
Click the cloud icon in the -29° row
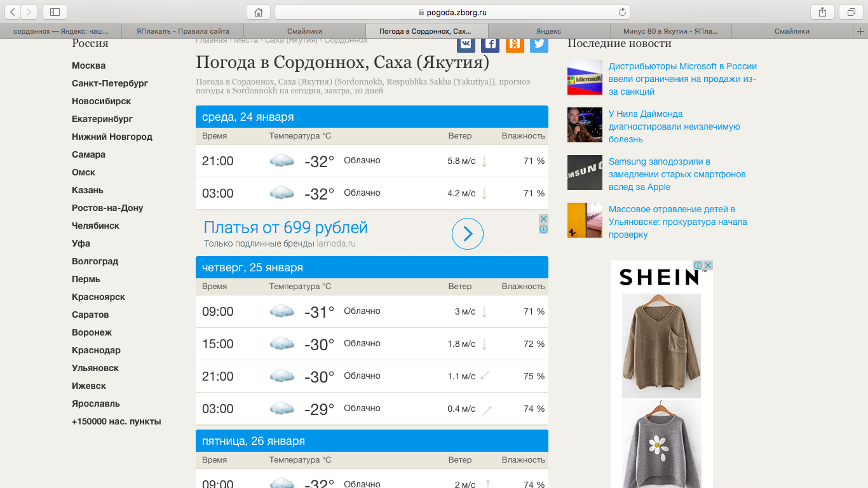(x=282, y=409)
